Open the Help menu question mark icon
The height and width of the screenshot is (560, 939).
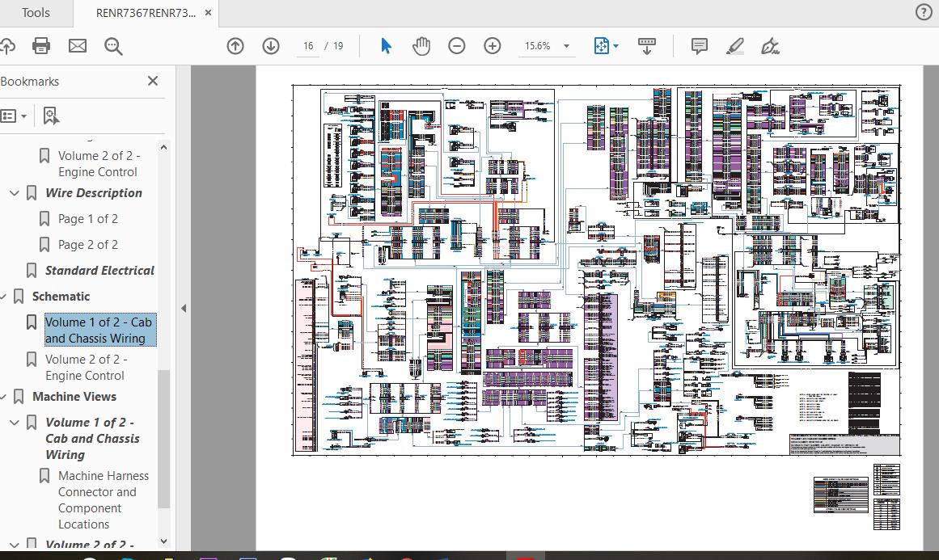pos(924,12)
